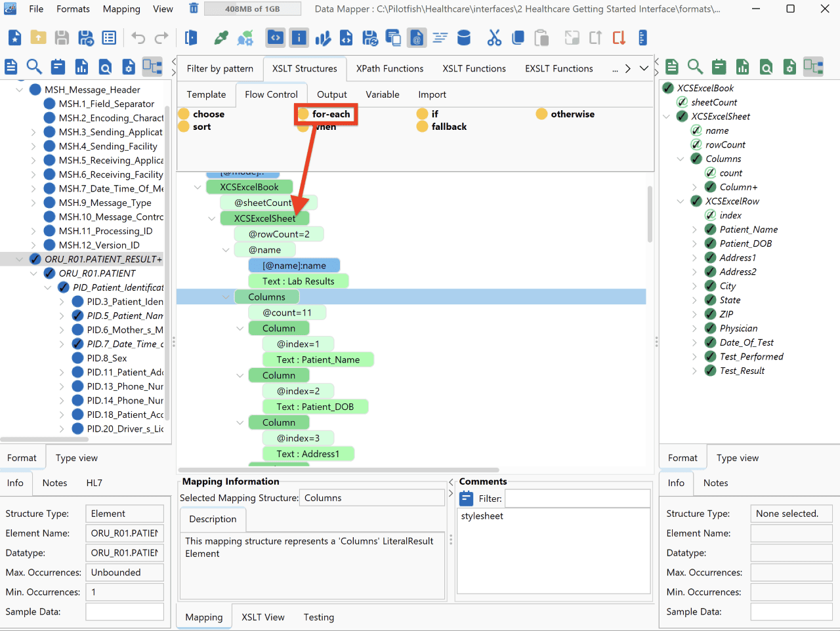Viewport: 840px width, 631px height.
Task: Click the source panel gear document icon
Action: 129,66
